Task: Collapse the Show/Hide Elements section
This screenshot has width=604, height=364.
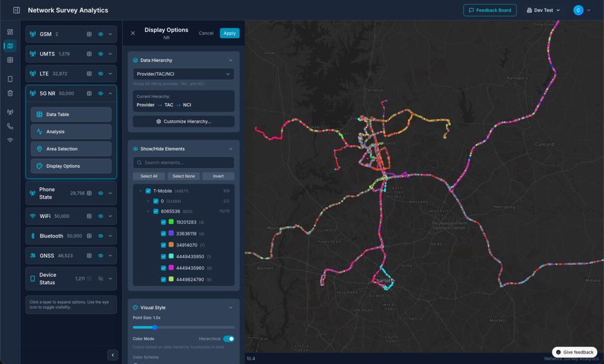Action: [230, 148]
